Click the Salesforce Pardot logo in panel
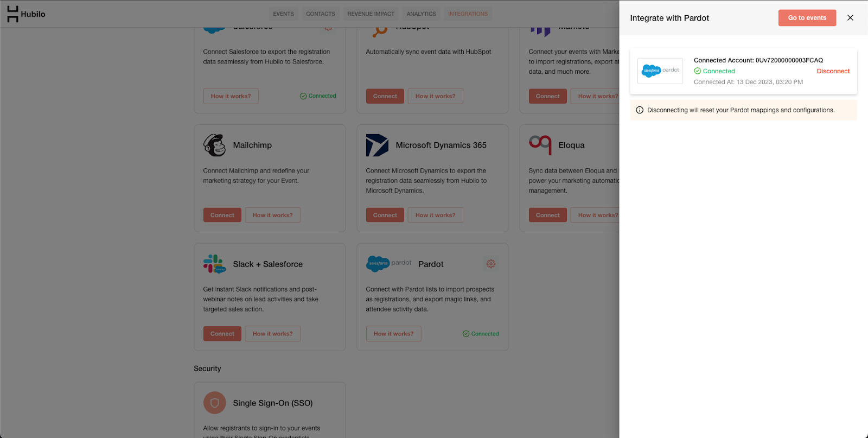The width and height of the screenshot is (868, 438). click(x=660, y=71)
